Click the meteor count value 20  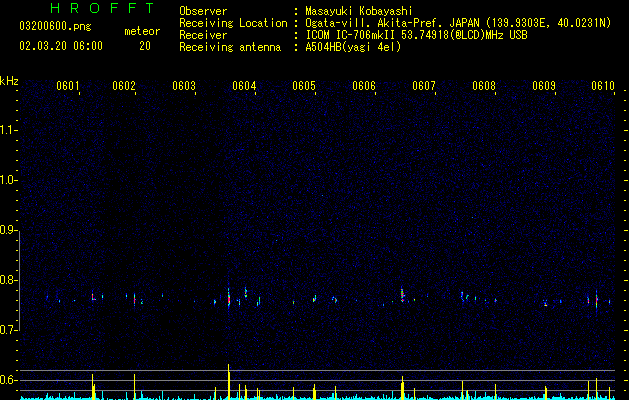coord(145,46)
